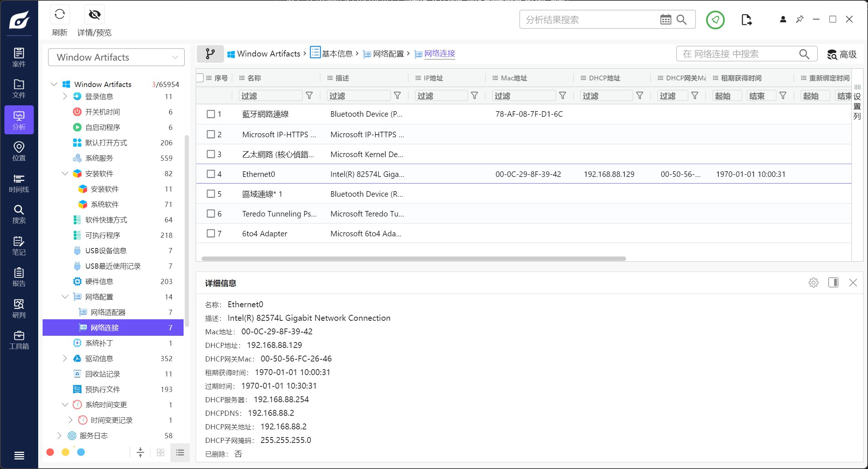Click the branch tree icon beside breadcrumb
The width and height of the screenshot is (868, 469).
210,54
